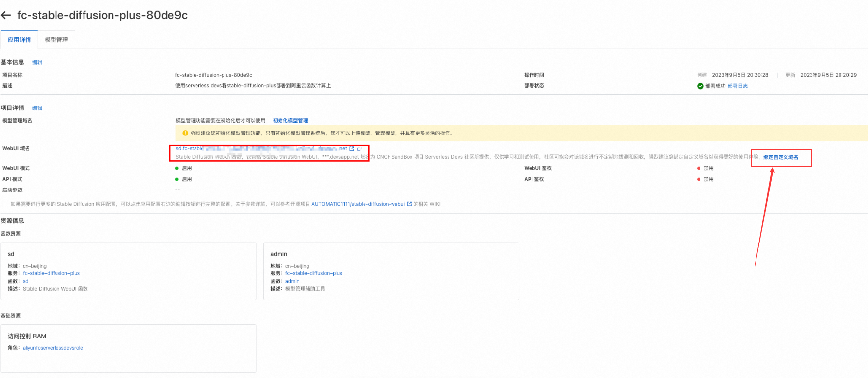Open the admin function link
This screenshot has height=378, width=868.
click(292, 281)
